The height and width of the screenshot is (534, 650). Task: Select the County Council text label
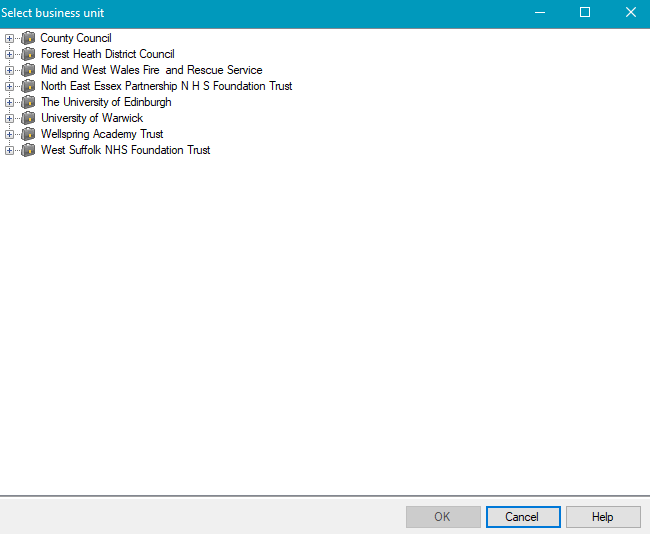coord(76,38)
